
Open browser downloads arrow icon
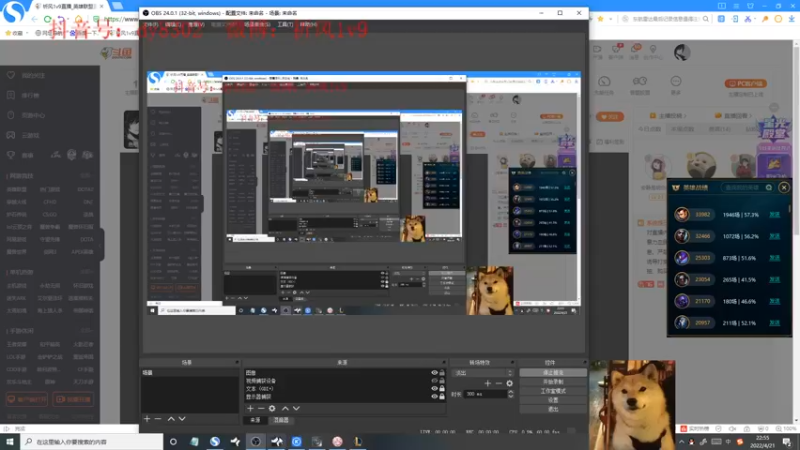(x=791, y=19)
